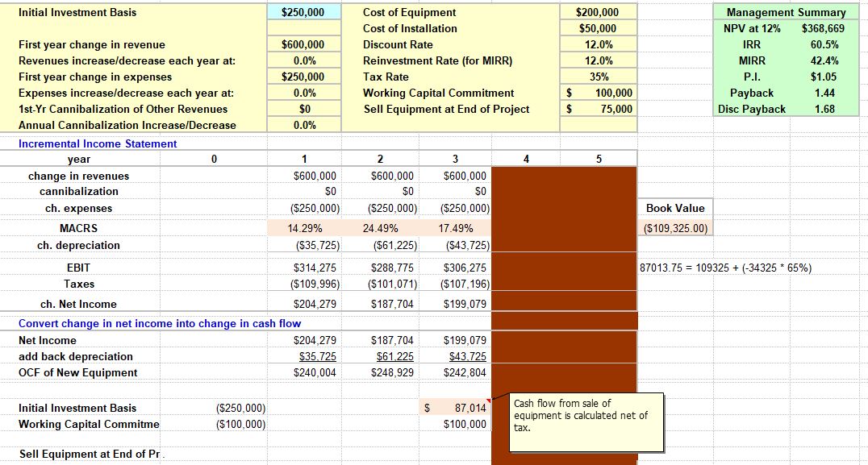The width and height of the screenshot is (868, 465).
Task: Select the year 5 column header cell
Action: [x=599, y=159]
